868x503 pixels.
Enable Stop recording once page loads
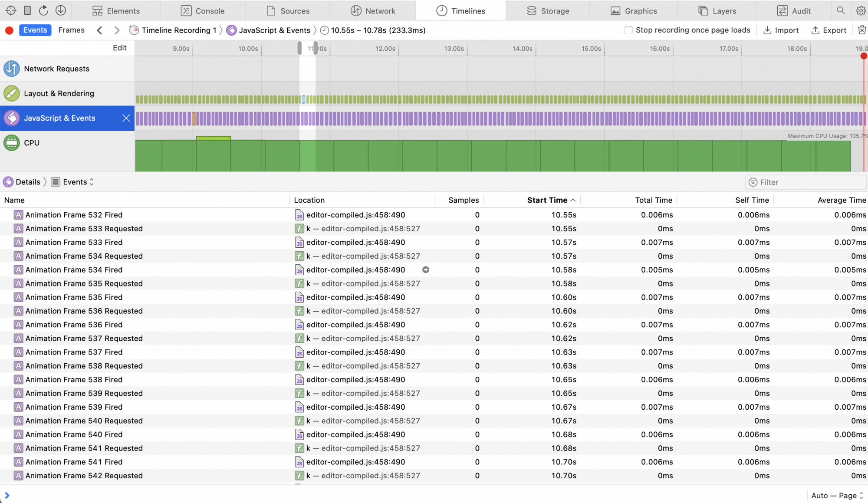pyautogui.click(x=628, y=30)
